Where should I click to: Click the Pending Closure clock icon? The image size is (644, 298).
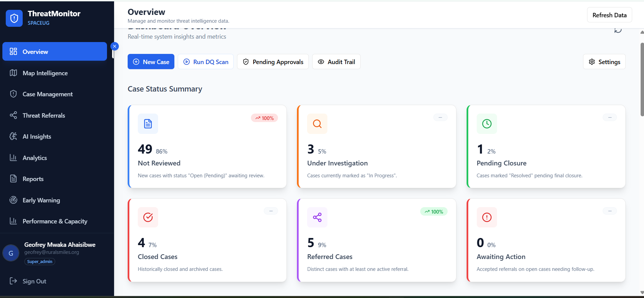487,124
